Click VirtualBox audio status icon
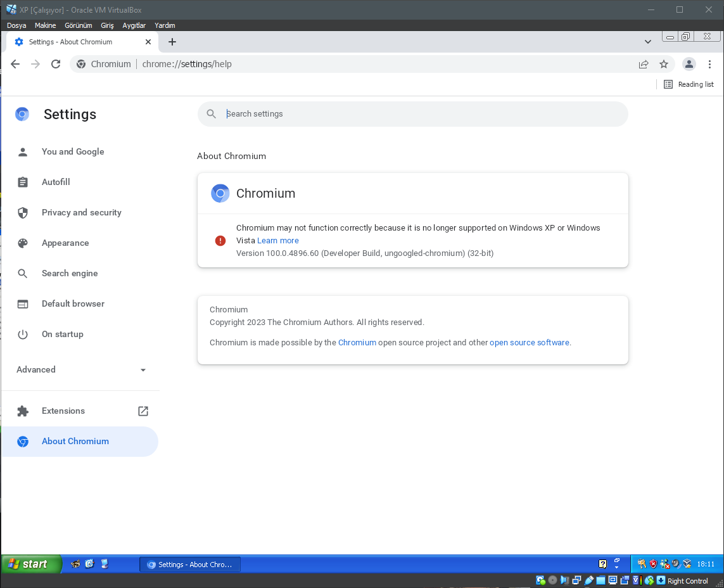The width and height of the screenshot is (724, 588). (x=565, y=580)
